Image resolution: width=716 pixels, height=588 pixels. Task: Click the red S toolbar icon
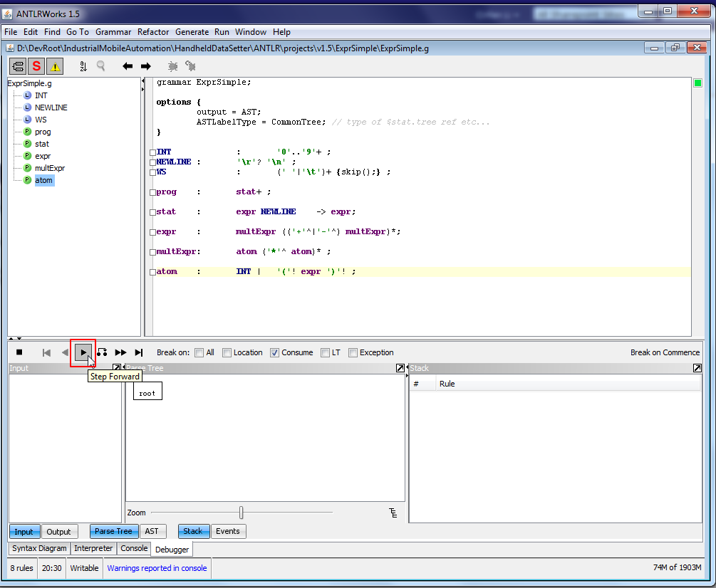(36, 66)
